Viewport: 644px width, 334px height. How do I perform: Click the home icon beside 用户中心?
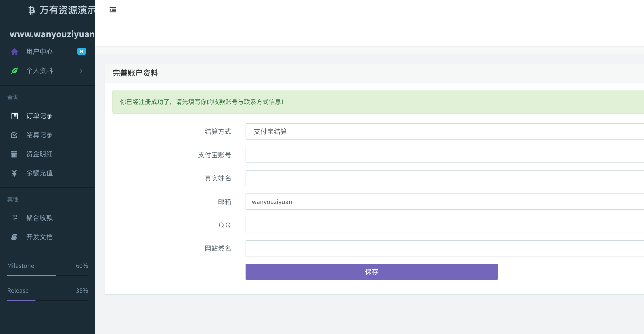[15, 52]
